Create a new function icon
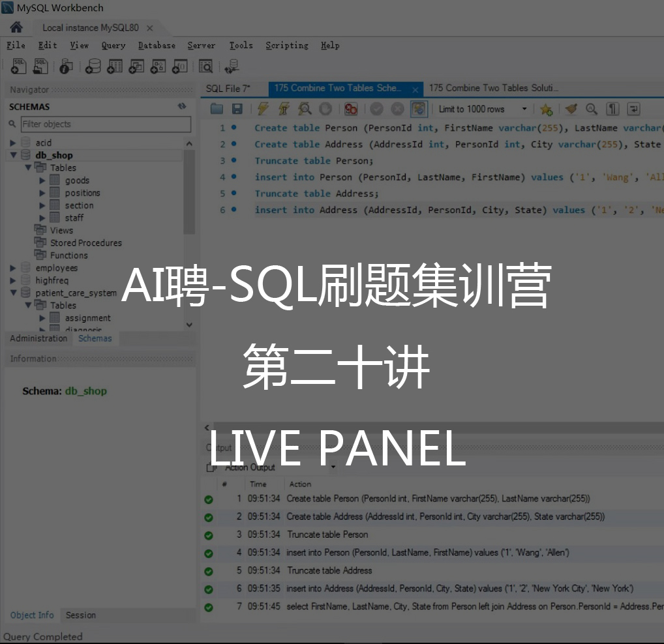This screenshot has height=644, width=664. point(179,66)
